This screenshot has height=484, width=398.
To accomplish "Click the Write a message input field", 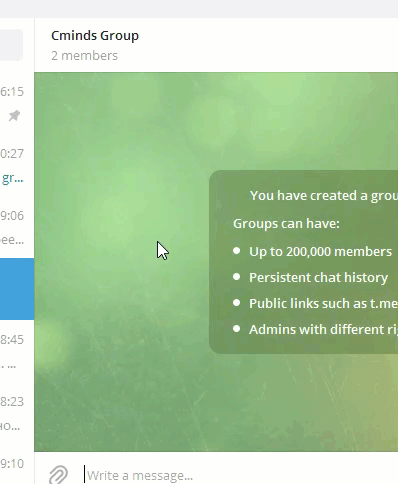I will [x=241, y=475].
